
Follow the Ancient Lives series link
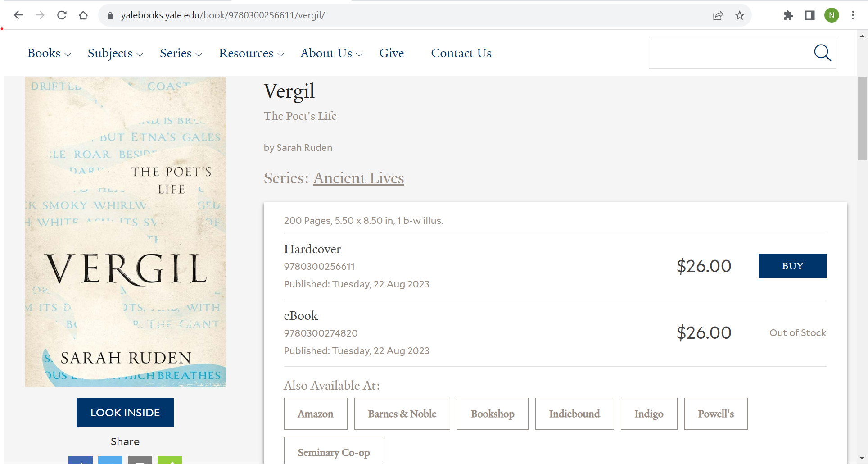point(358,178)
